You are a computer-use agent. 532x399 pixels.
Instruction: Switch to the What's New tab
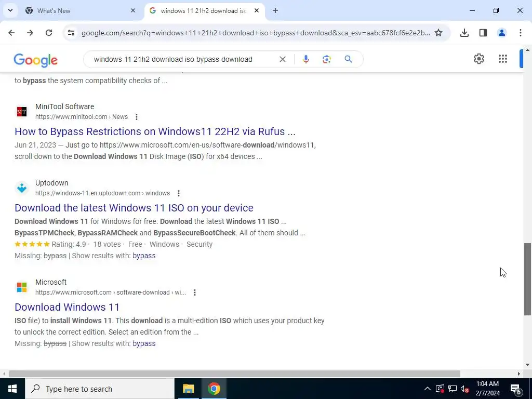(x=81, y=10)
